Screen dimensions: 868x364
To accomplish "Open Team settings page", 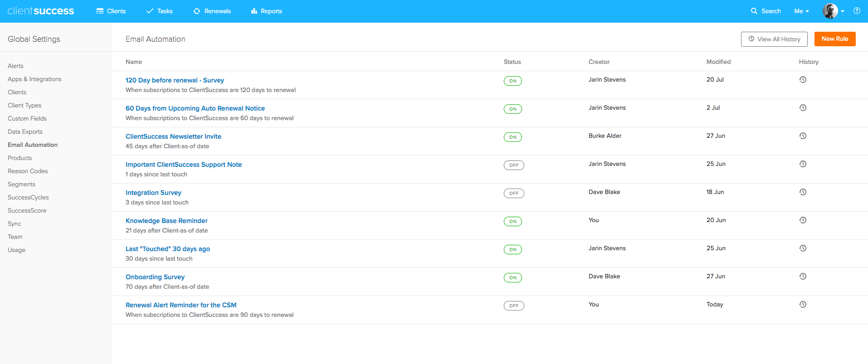I will (x=15, y=237).
